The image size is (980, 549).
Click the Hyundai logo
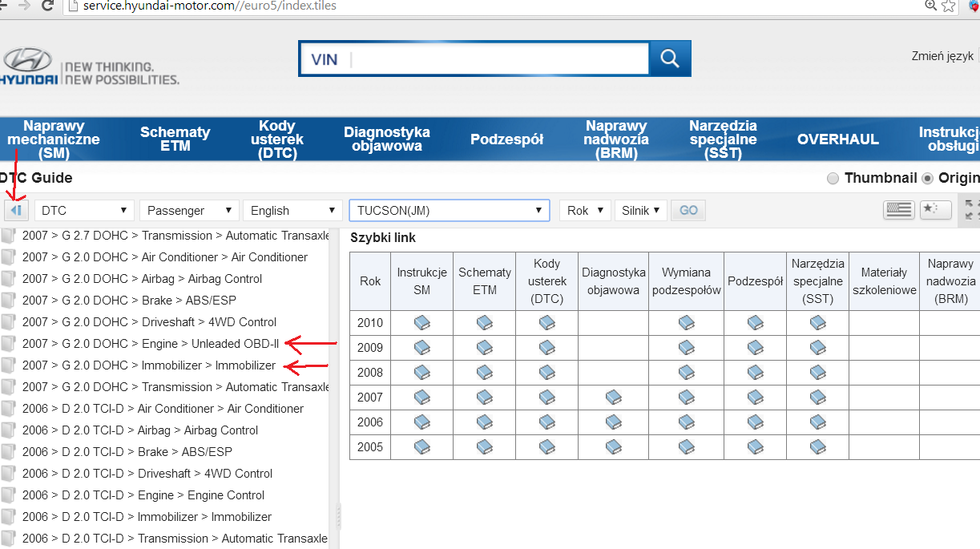pyautogui.click(x=28, y=66)
